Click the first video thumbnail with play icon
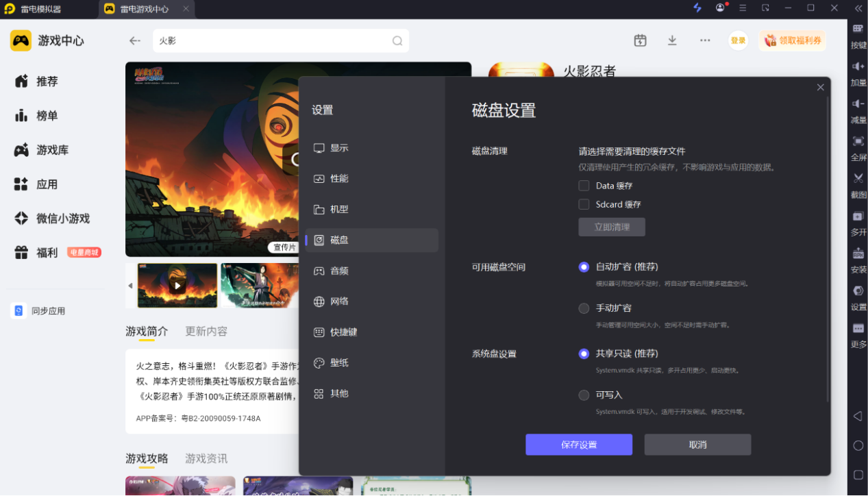 point(177,286)
